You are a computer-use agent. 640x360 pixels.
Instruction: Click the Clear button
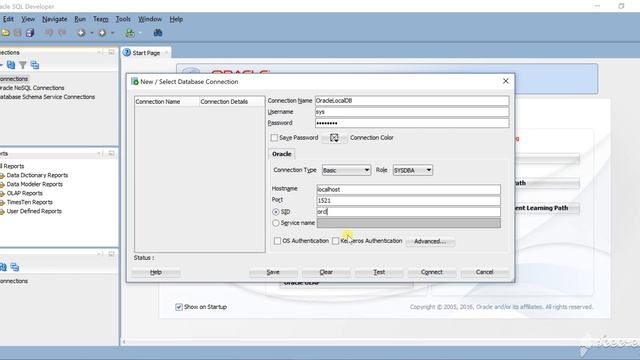(326, 272)
